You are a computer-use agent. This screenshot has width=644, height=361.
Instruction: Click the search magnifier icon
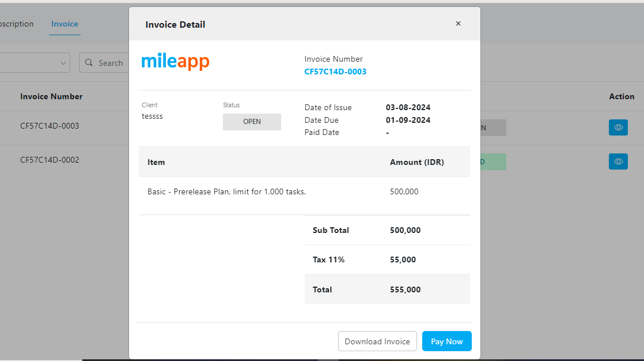(88, 62)
